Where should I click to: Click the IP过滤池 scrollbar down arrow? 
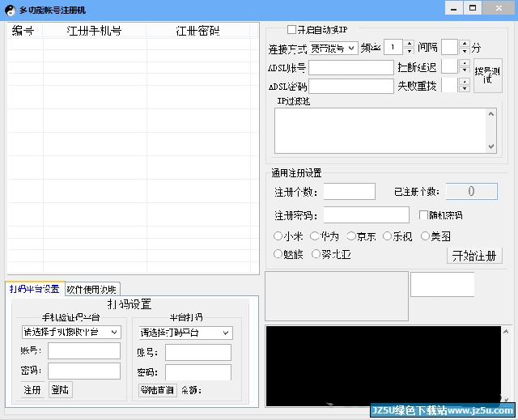(491, 146)
